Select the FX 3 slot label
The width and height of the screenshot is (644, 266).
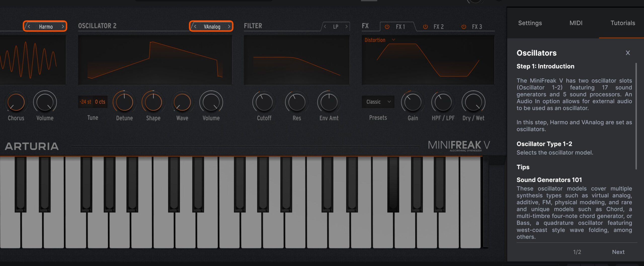click(x=477, y=27)
